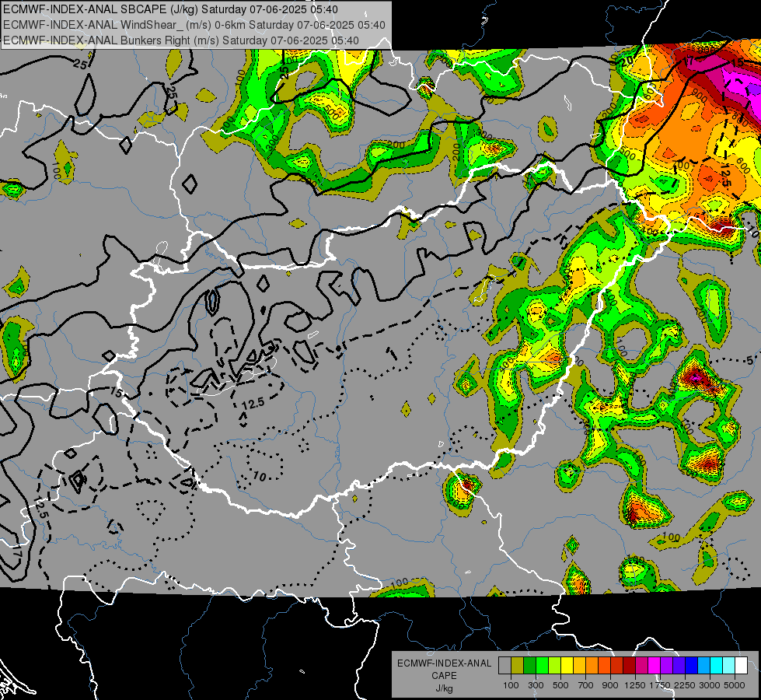Click the 100 tick label in the legend
This screenshot has width=761, height=700.
(511, 685)
